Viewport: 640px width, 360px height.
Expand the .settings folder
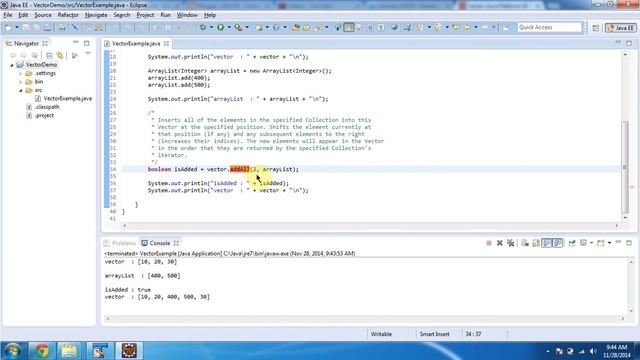(x=20, y=73)
